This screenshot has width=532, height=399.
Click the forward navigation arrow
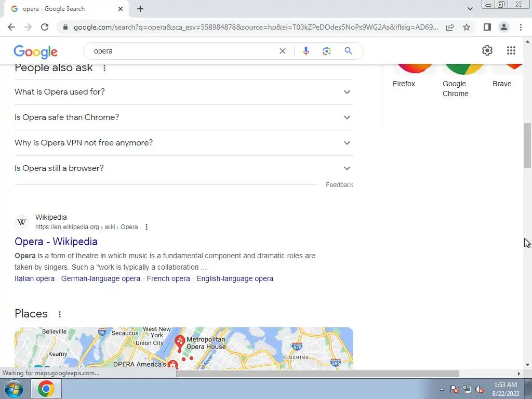pos(28,27)
